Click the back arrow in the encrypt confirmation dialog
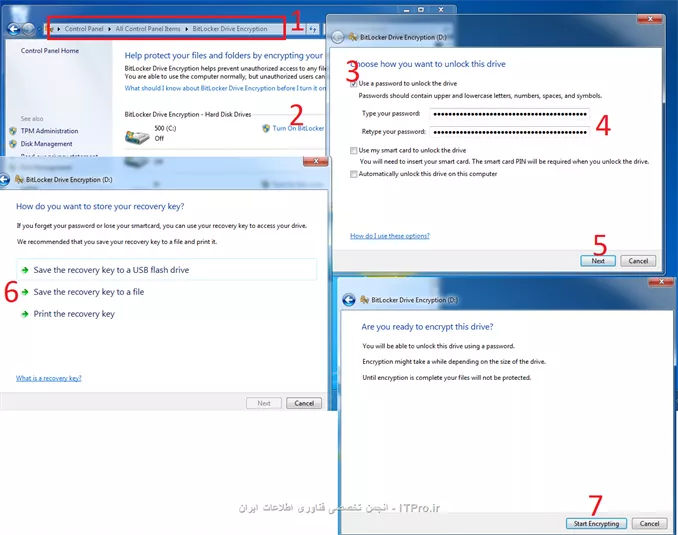Screen dimensions: 678x535 click(349, 300)
